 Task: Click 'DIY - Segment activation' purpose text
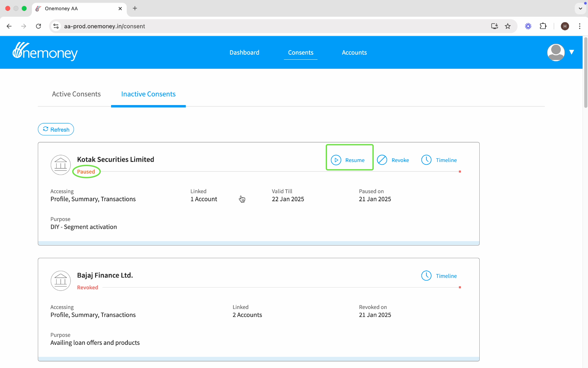click(x=83, y=227)
